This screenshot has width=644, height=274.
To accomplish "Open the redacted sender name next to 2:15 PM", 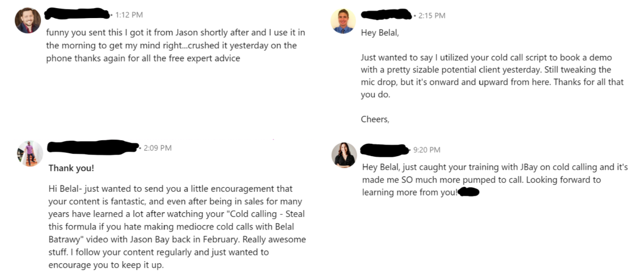I will 386,15.
